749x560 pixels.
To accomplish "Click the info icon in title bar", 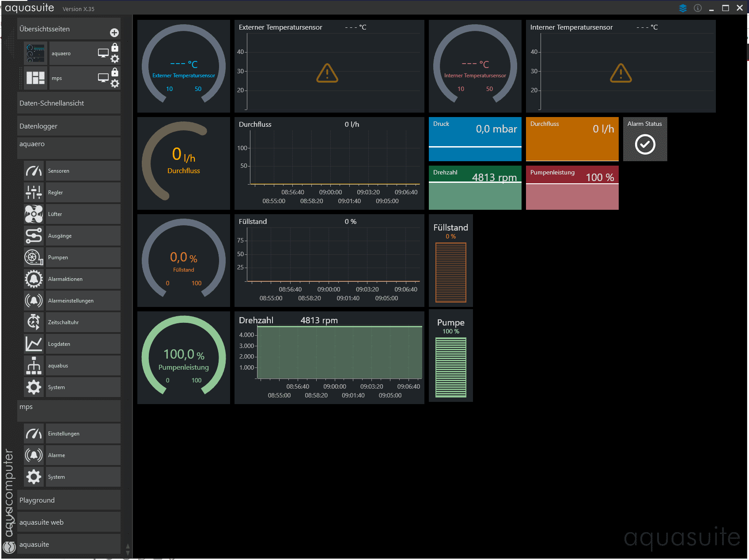I will (x=698, y=8).
